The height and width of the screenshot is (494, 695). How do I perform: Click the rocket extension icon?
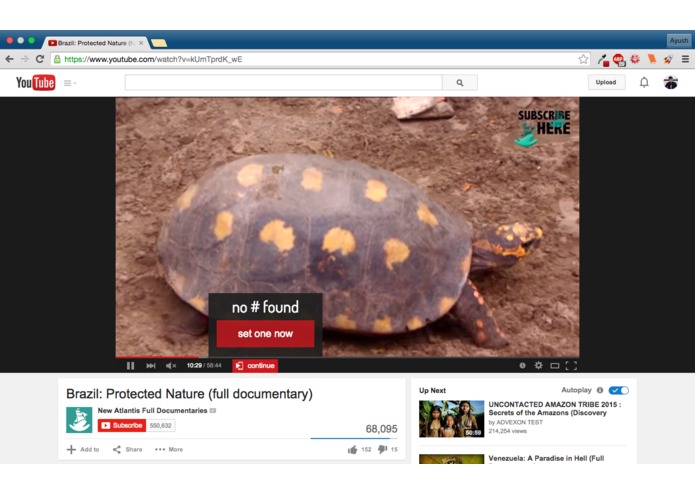tap(668, 59)
